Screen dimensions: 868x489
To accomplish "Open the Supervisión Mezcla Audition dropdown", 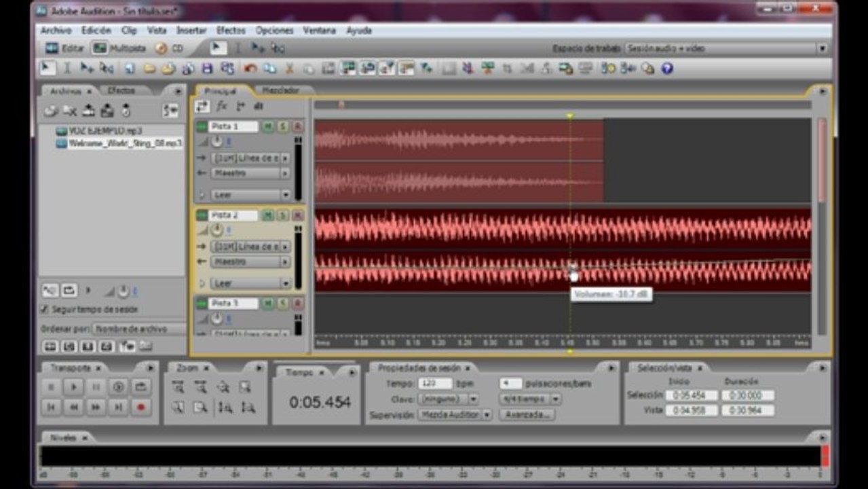I will (x=455, y=415).
